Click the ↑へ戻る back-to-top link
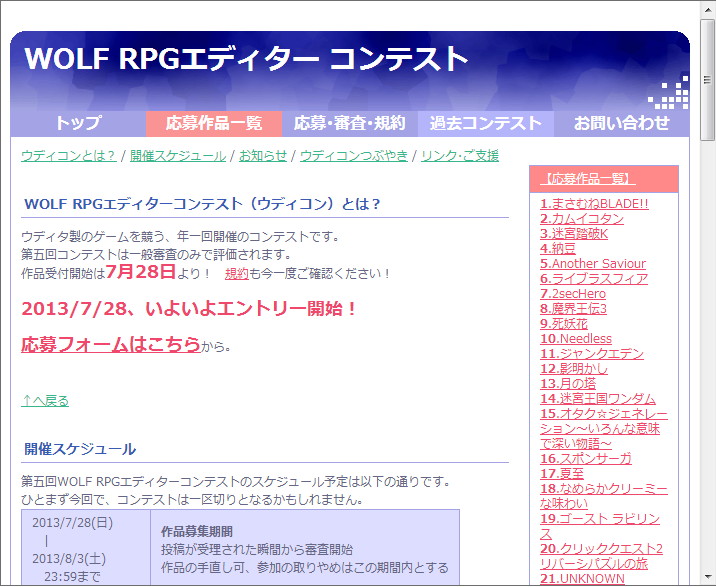 pyautogui.click(x=45, y=401)
